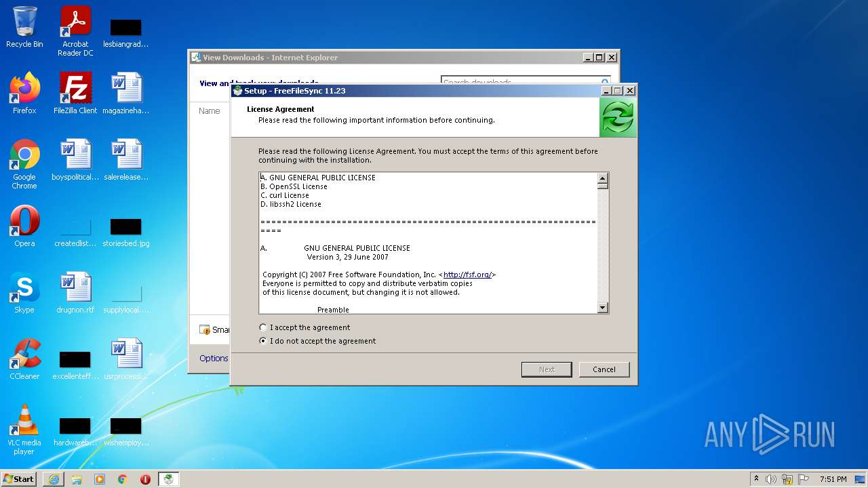This screenshot has width=868, height=488.
Task: Select the createdlist... desktop file
Action: pos(75,232)
